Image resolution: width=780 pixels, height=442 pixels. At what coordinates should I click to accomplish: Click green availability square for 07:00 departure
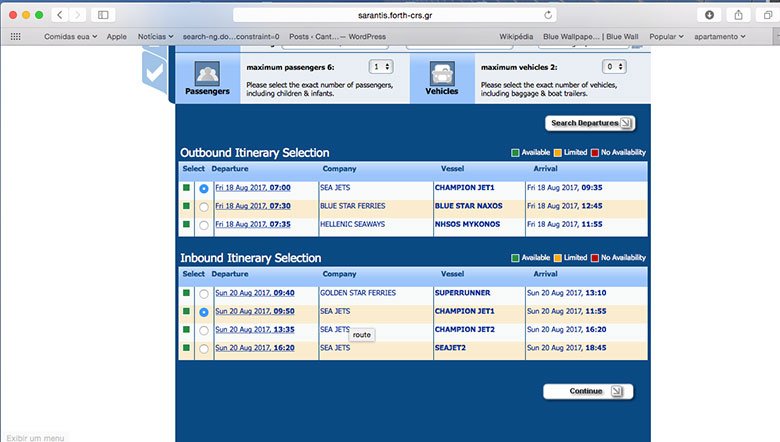186,187
